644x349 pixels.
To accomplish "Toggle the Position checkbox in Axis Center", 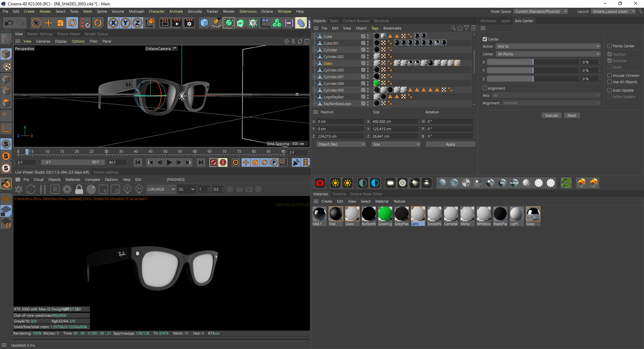I will (609, 54).
